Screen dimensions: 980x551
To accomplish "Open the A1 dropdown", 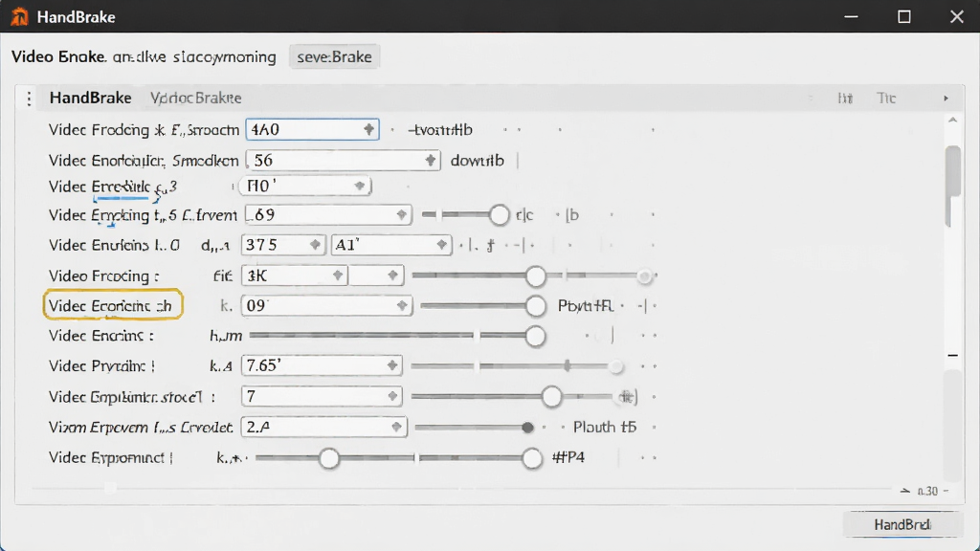I will pyautogui.click(x=391, y=245).
